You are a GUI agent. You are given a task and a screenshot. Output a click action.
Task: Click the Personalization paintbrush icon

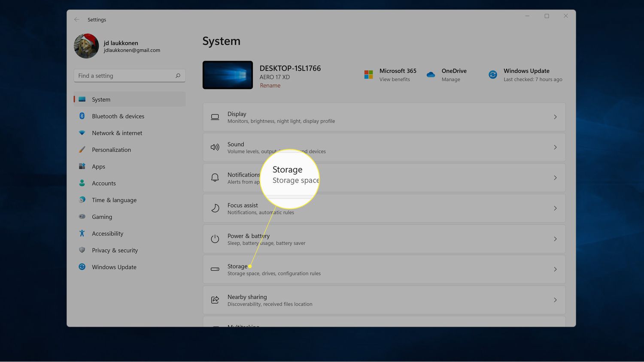click(x=82, y=149)
